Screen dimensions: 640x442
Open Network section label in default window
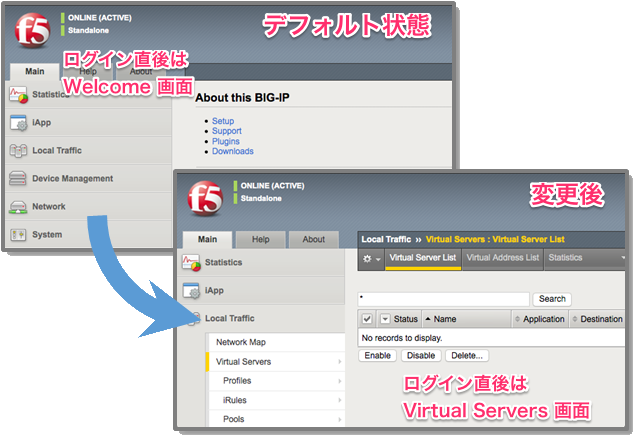tap(49, 207)
